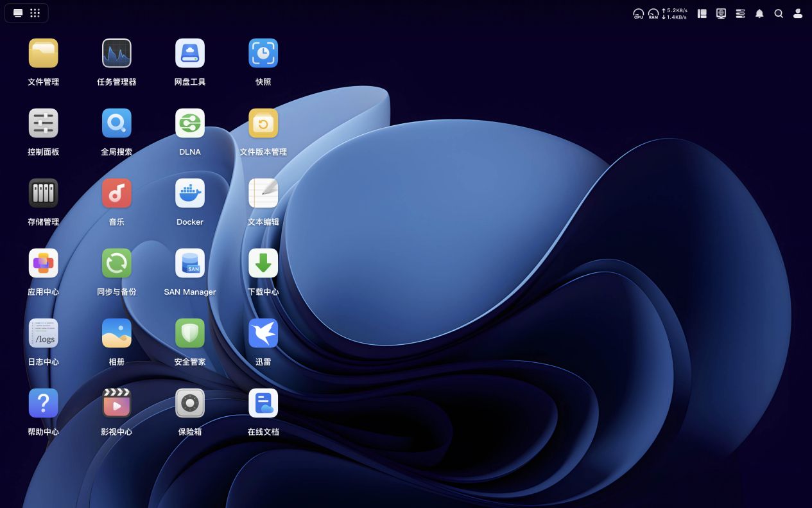Launch 影视中心 video center
Viewport: 812px width, 508px height.
(x=116, y=403)
